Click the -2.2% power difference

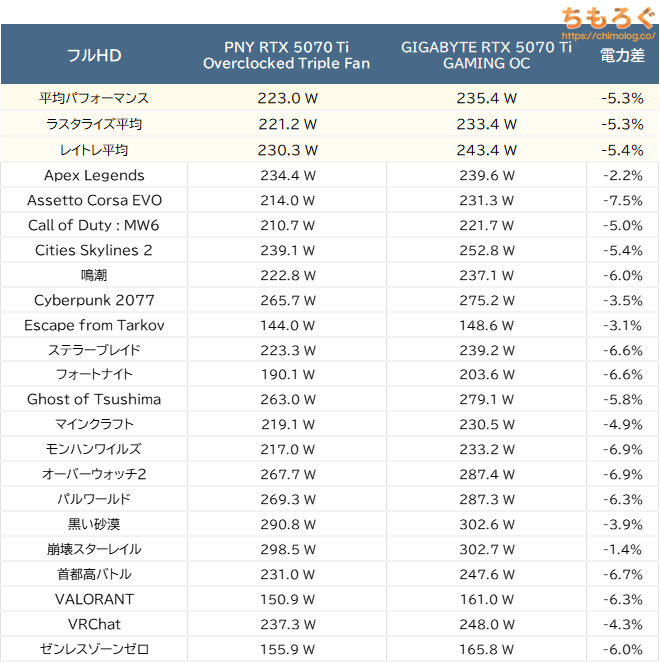(x=622, y=175)
